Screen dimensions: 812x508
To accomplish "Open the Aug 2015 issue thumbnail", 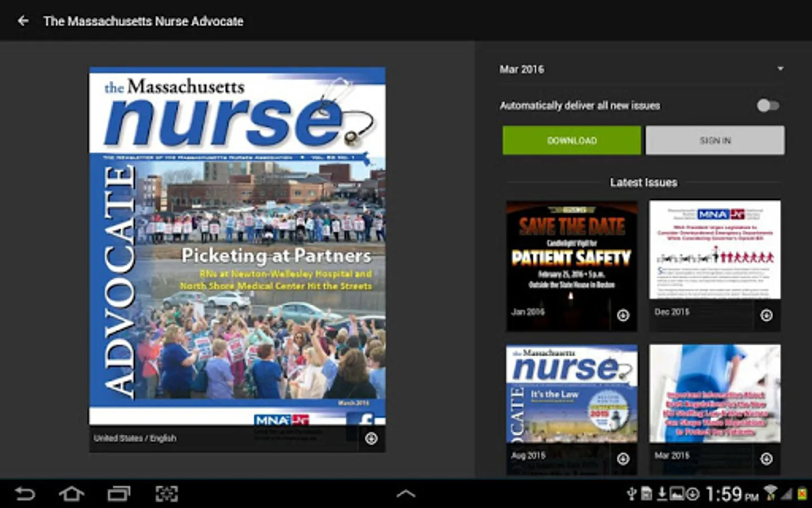I will click(572, 409).
